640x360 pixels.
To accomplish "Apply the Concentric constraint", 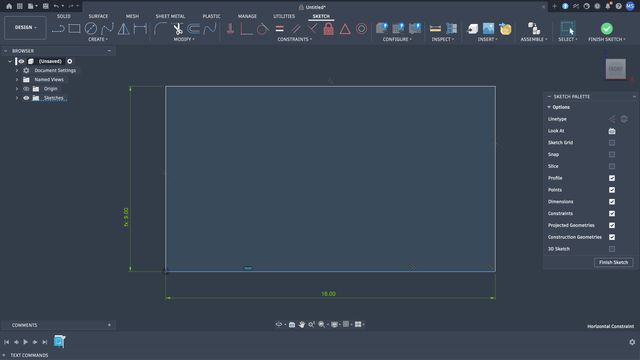I will (362, 29).
